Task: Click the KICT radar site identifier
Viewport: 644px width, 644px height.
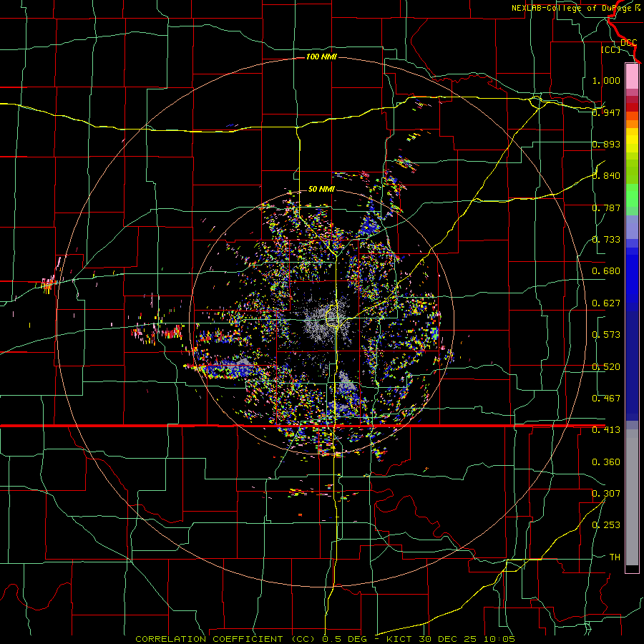Action: pyautogui.click(x=401, y=639)
